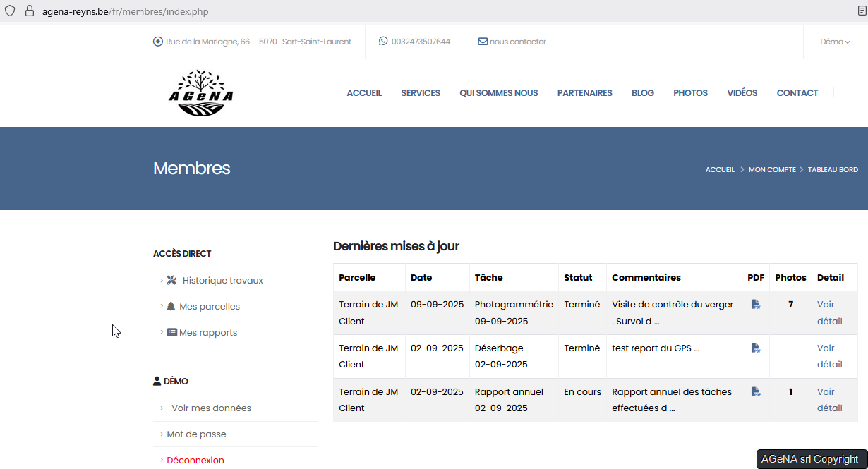This screenshot has height=469, width=868.
Task: Open Mes rapports from sidebar
Action: coord(207,333)
